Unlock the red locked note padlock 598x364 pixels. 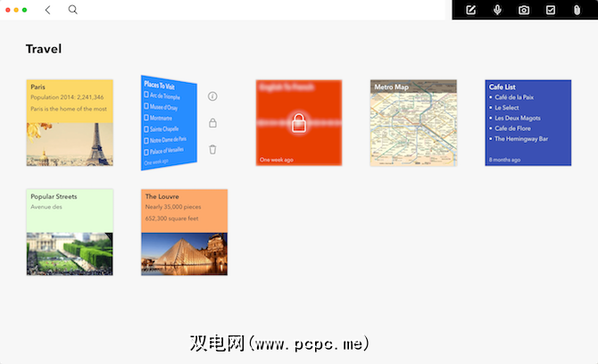pyautogui.click(x=299, y=123)
